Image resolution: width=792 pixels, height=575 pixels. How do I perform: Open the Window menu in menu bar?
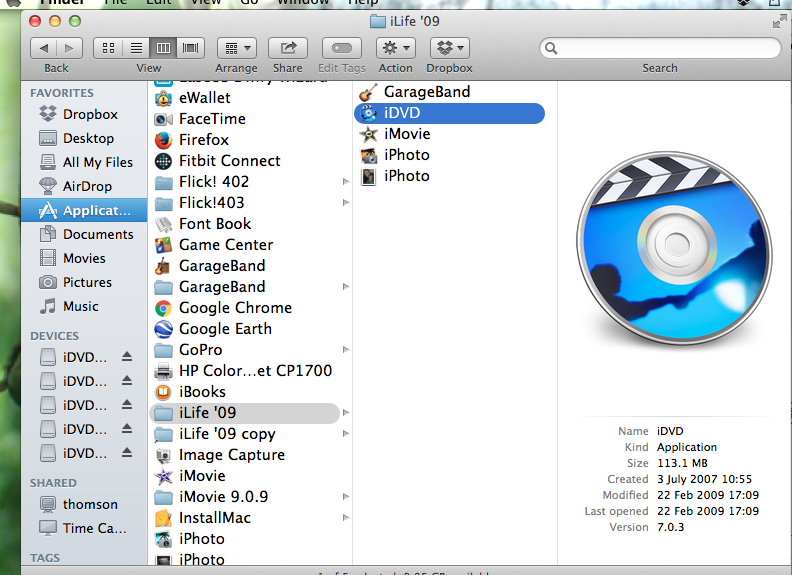point(301,3)
